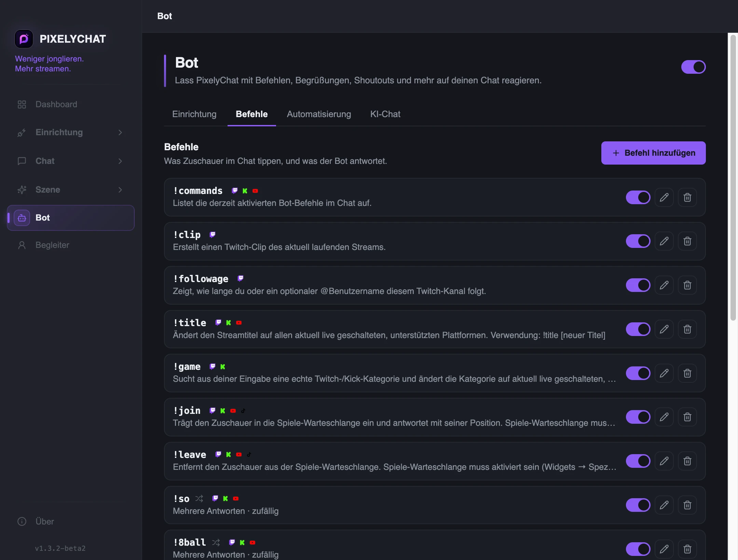This screenshot has height=560, width=738.
Task: Toggle the !followage command off
Action: pos(638,285)
